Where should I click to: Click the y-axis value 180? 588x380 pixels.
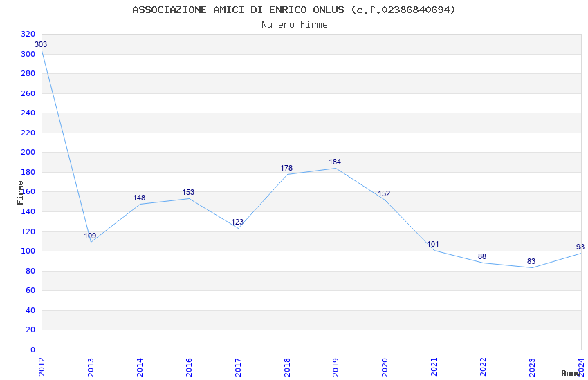pos(28,172)
